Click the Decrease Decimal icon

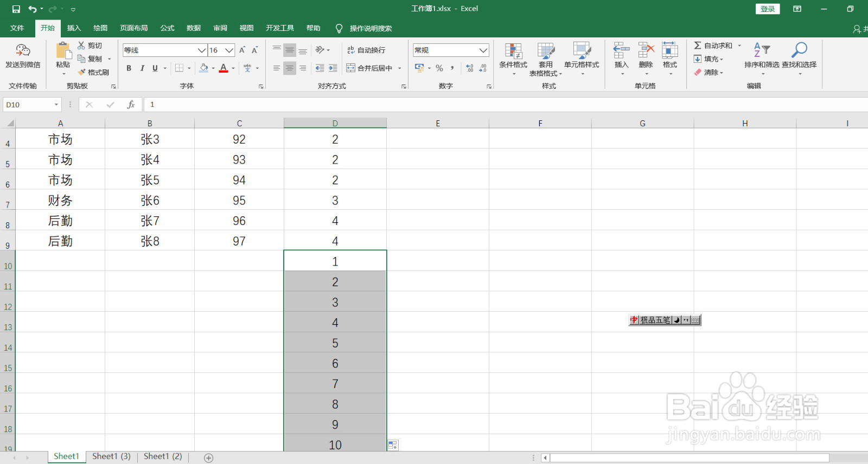pos(483,68)
